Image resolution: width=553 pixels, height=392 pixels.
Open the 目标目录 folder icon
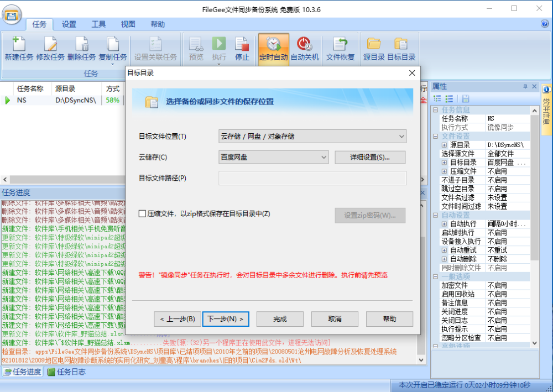pyautogui.click(x=401, y=48)
